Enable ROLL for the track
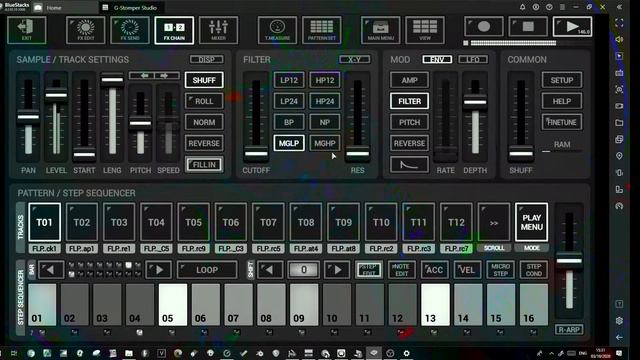The image size is (640, 360). (x=204, y=101)
